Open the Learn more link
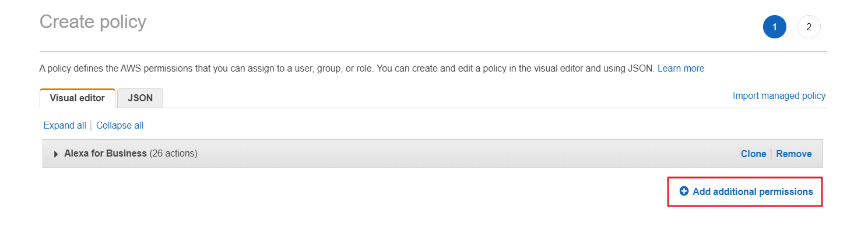868x245 pixels. pos(680,69)
